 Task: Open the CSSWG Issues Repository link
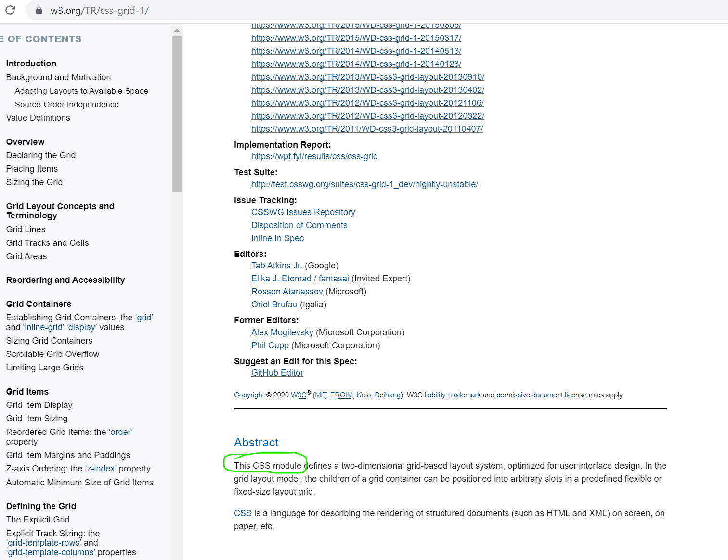pos(303,212)
